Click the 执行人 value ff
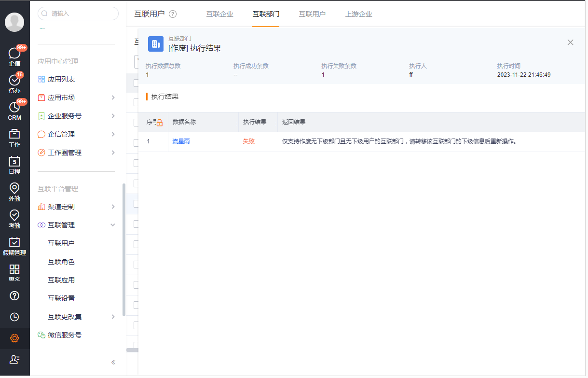Image resolution: width=588 pixels, height=378 pixels. click(x=411, y=75)
